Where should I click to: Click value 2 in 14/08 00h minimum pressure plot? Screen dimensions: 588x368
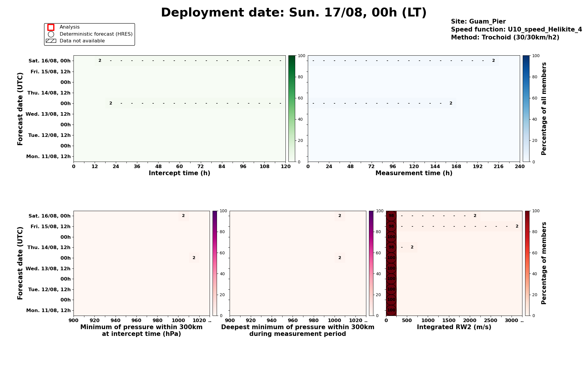click(x=194, y=258)
